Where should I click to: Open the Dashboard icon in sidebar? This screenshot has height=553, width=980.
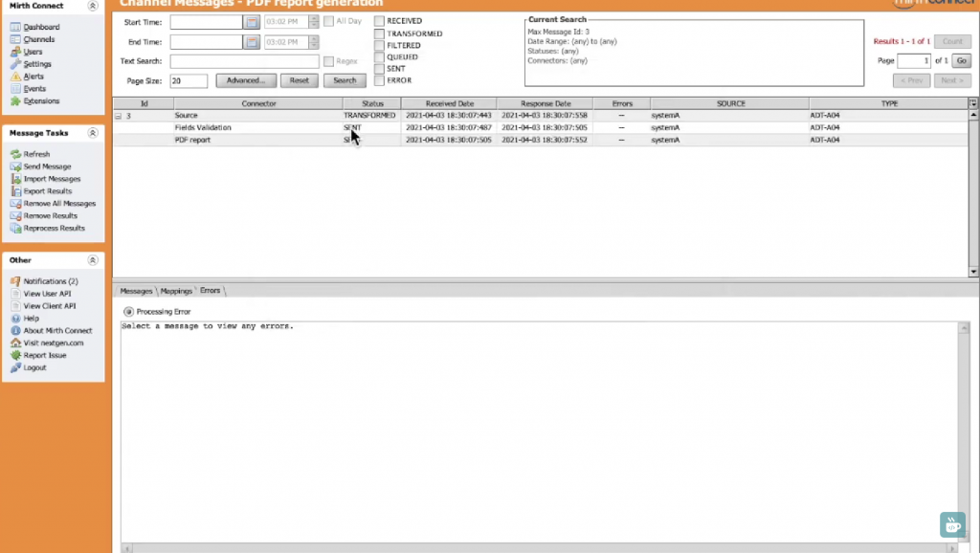pyautogui.click(x=15, y=27)
